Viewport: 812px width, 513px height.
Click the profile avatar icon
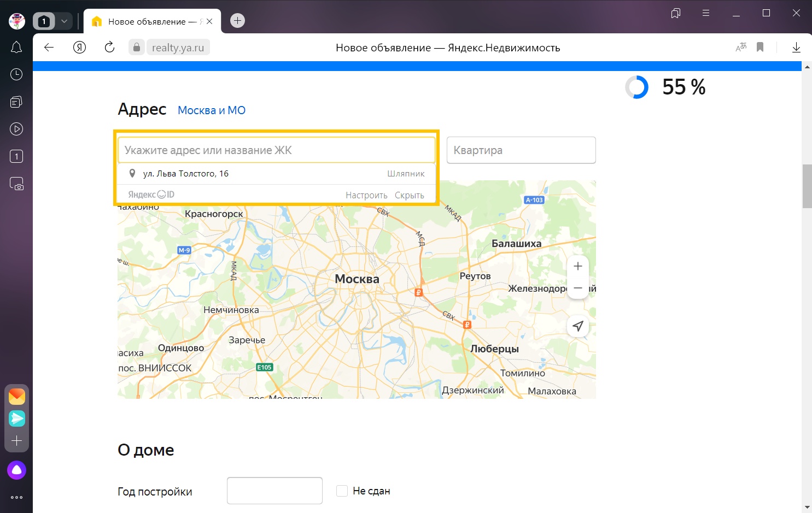[x=17, y=21]
